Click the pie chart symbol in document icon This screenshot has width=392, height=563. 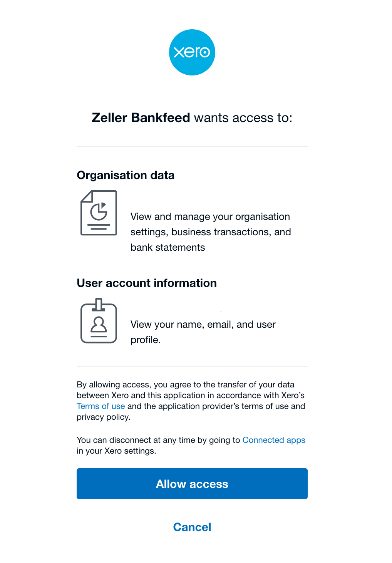(x=99, y=211)
